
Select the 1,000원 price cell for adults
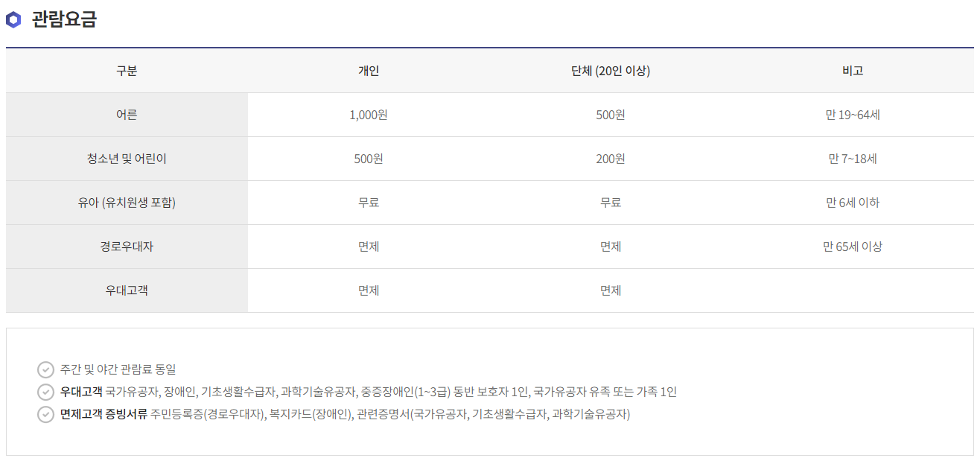[369, 115]
